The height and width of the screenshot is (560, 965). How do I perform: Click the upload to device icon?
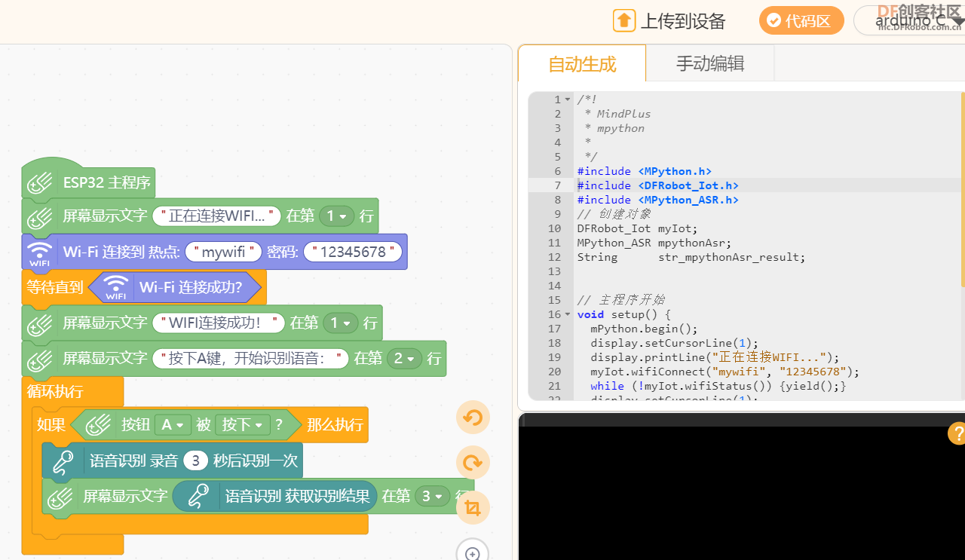pos(624,20)
